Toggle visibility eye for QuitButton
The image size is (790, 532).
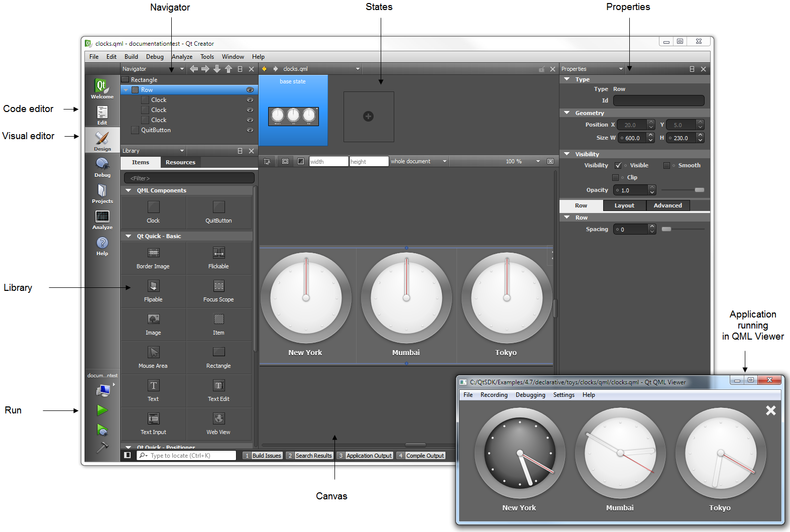coord(250,130)
